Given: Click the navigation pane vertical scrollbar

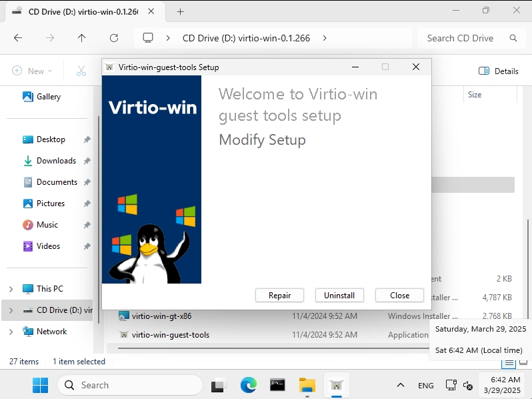Looking at the screenshot, I should pyautogui.click(x=99, y=220).
